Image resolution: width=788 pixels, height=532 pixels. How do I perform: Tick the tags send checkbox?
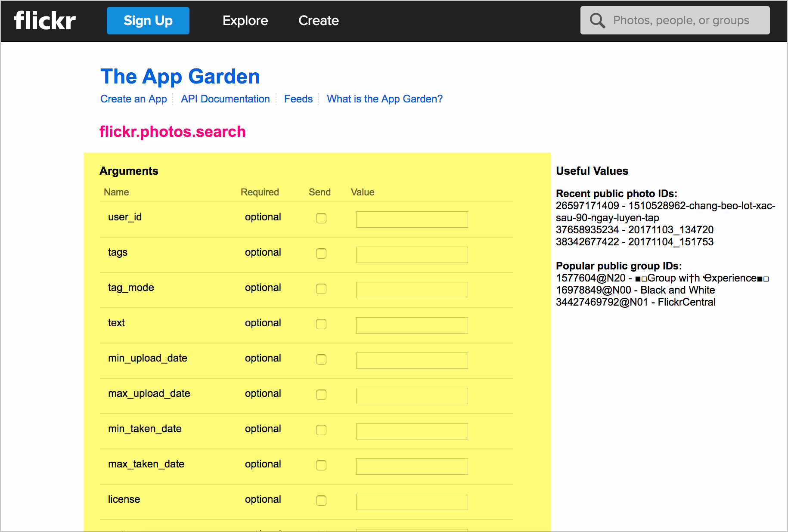tap(321, 254)
